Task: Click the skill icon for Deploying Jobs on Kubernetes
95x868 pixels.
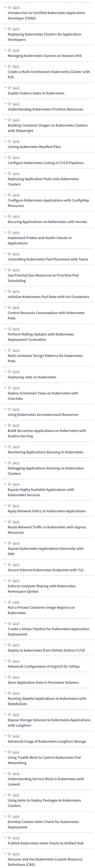Action: pos(9,372)
